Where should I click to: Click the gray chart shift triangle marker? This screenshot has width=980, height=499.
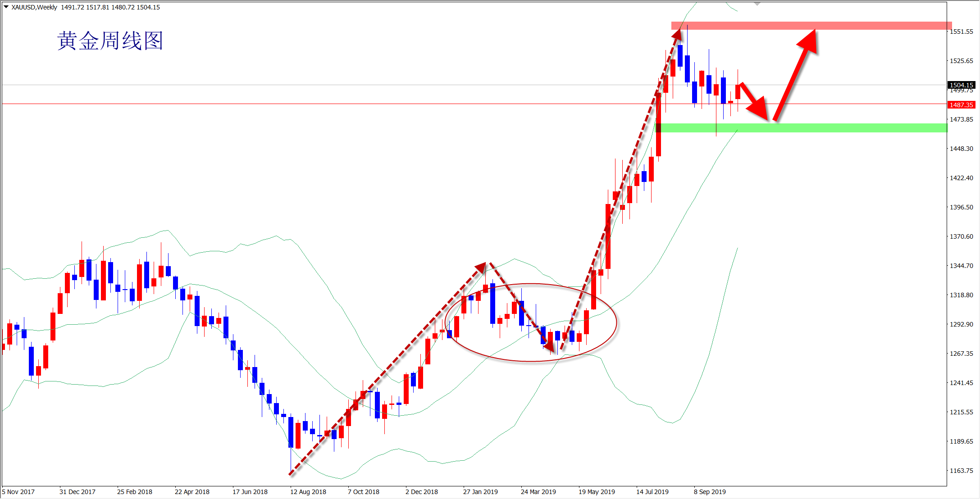pos(757,4)
